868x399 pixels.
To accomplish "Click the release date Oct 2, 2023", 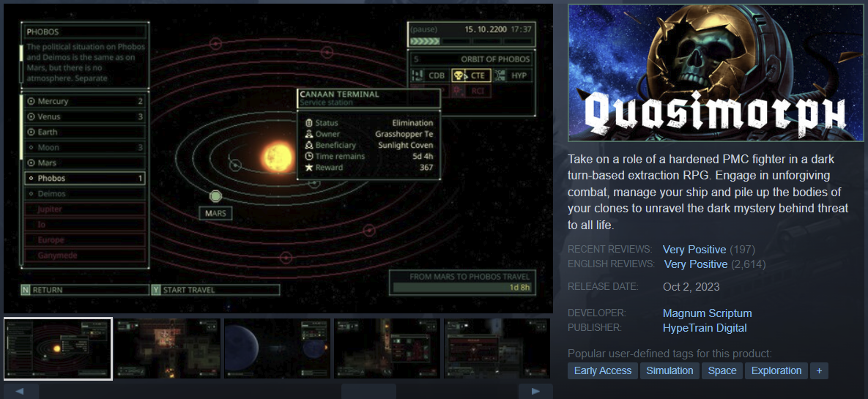I will [x=691, y=287].
